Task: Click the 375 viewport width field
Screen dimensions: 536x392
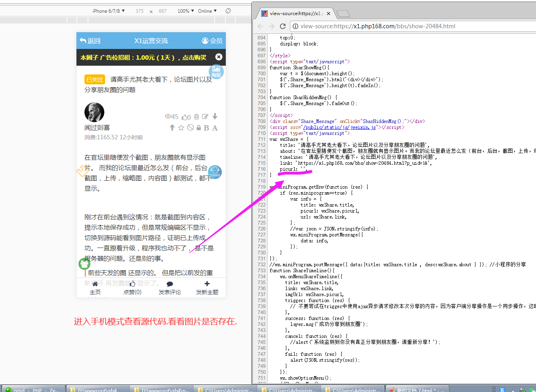Action: pos(139,11)
